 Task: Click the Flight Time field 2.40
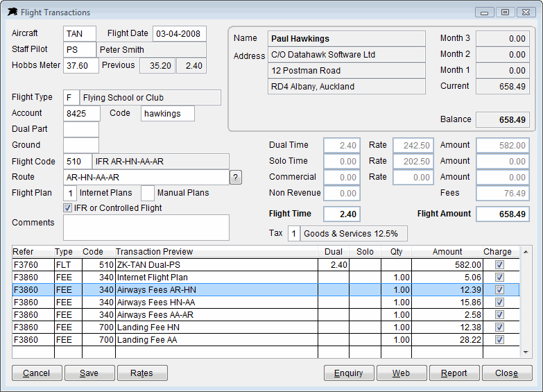coord(342,214)
